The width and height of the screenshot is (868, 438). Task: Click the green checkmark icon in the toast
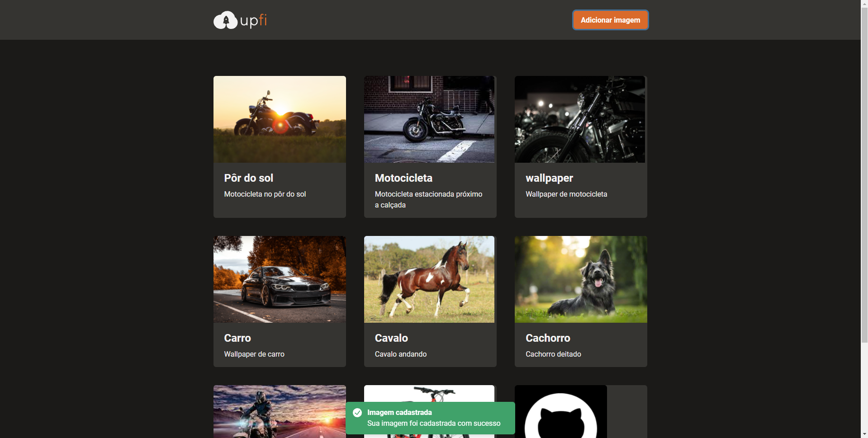[358, 413]
